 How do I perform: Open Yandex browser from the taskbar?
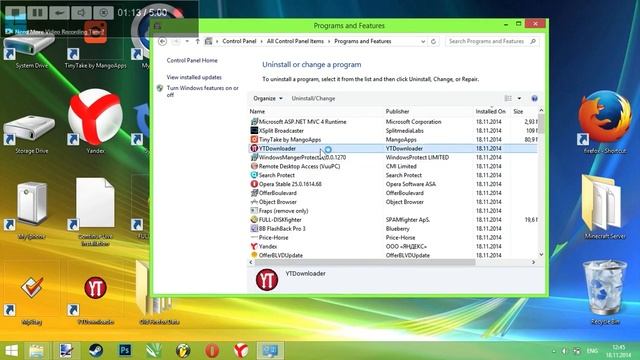(x=241, y=351)
